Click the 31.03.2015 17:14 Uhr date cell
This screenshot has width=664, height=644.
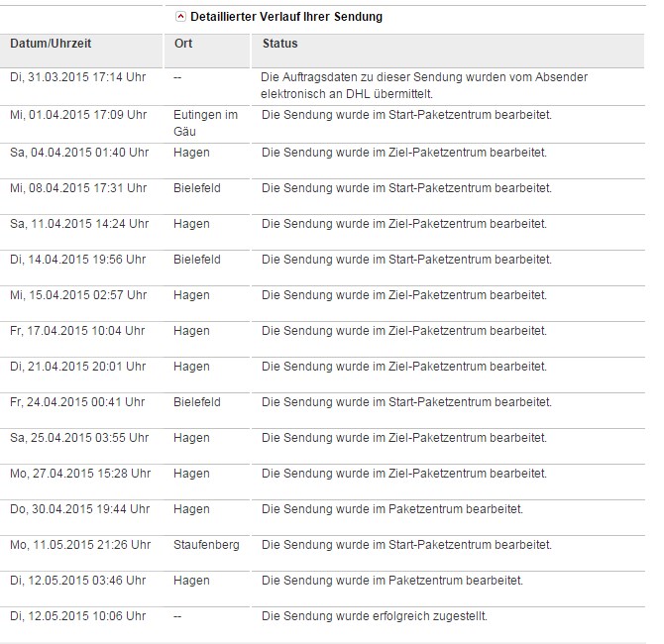pyautogui.click(x=77, y=77)
